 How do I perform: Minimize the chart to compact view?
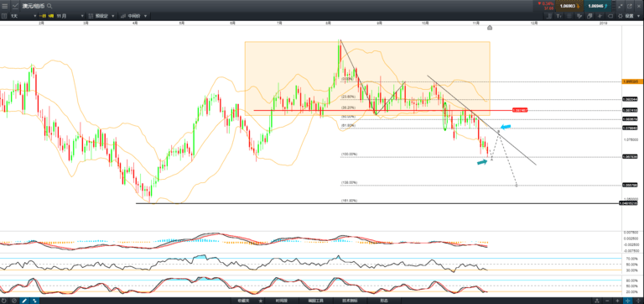(621, 6)
